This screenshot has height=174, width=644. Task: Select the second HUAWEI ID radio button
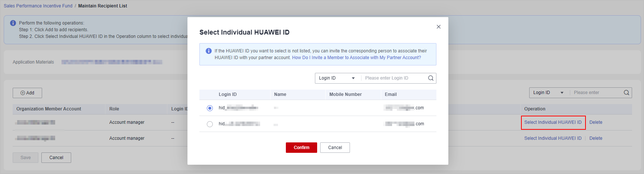point(210,124)
